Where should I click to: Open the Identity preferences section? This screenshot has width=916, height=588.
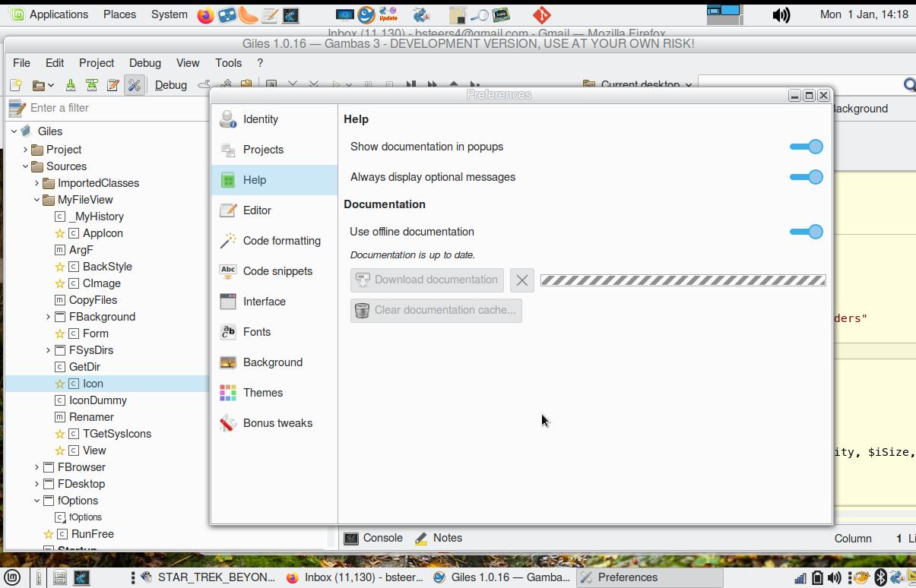[260, 119]
